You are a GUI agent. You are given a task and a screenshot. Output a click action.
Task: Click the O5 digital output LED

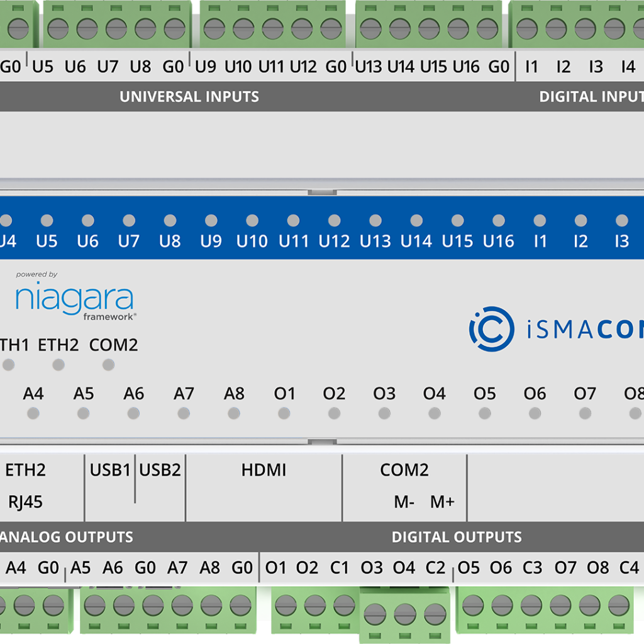(x=485, y=413)
